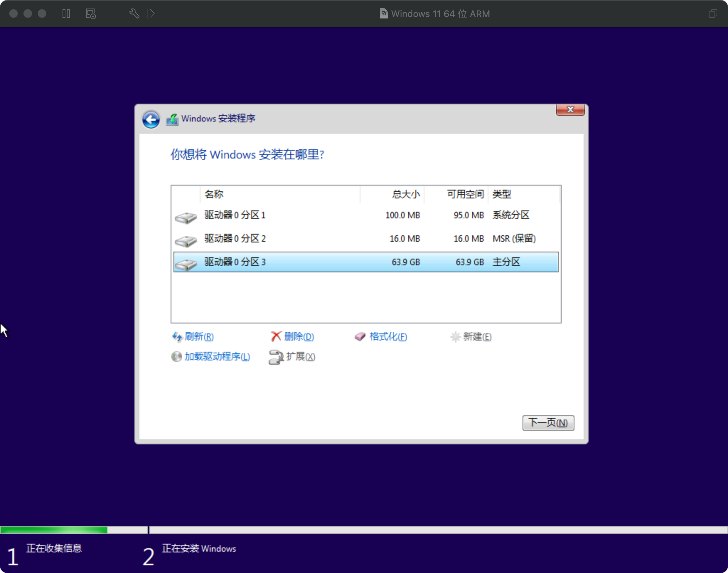Click the new partition star icon
Image resolution: width=728 pixels, height=573 pixels.
coord(455,336)
